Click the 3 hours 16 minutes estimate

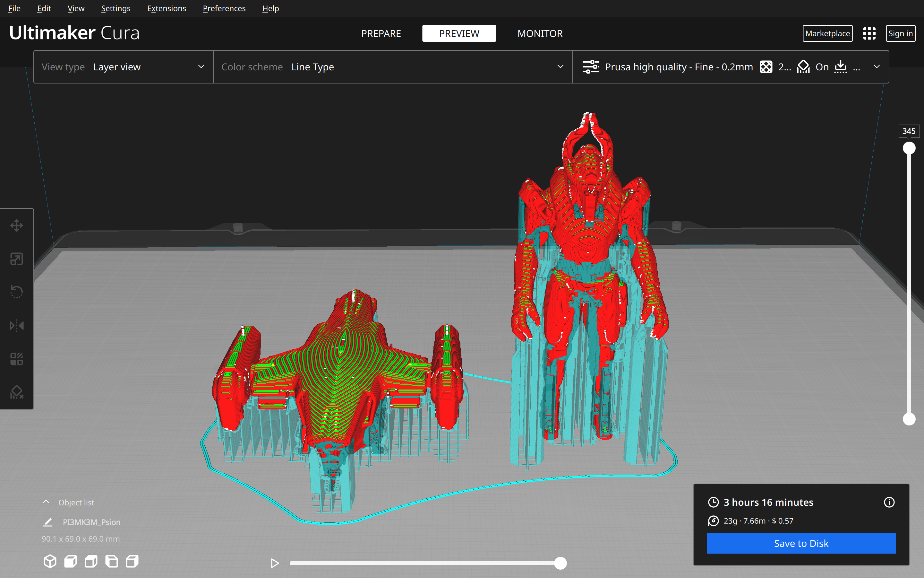(768, 502)
